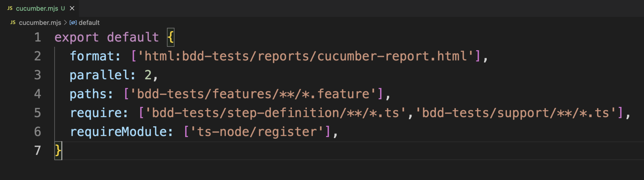Click the format property key
The width and height of the screenshot is (644, 180).
pos(92,56)
